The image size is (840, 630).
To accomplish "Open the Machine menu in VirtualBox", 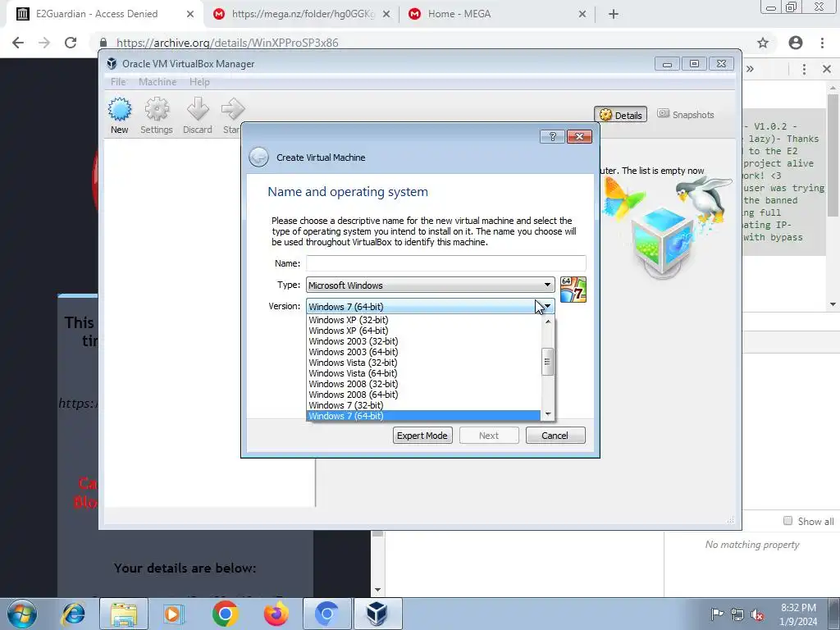I will point(157,82).
